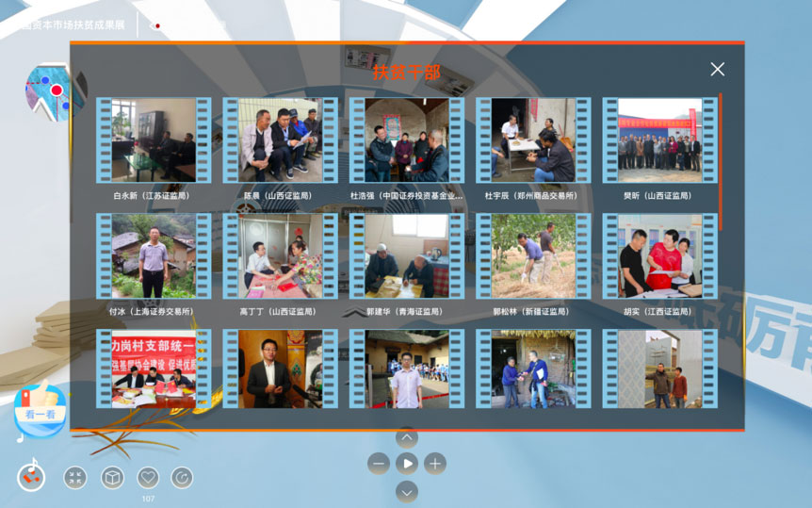Open the 白永新 (江苏证监局) photo
This screenshot has width=812, height=508.
pyautogui.click(x=154, y=140)
